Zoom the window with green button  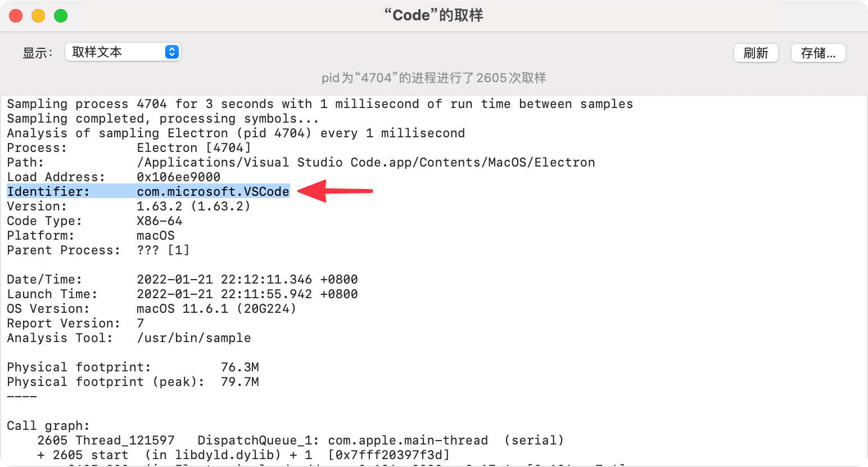[x=61, y=16]
